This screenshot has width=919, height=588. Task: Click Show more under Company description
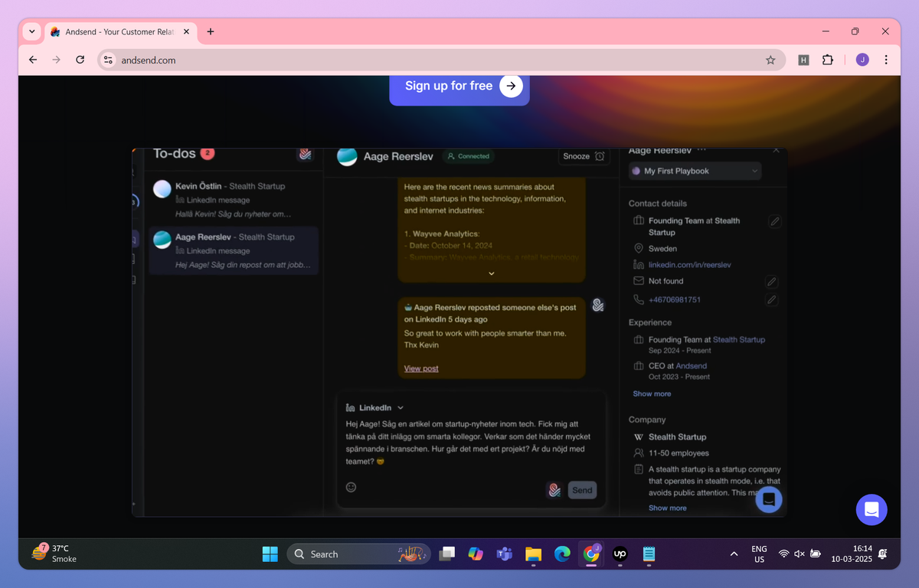click(x=668, y=508)
